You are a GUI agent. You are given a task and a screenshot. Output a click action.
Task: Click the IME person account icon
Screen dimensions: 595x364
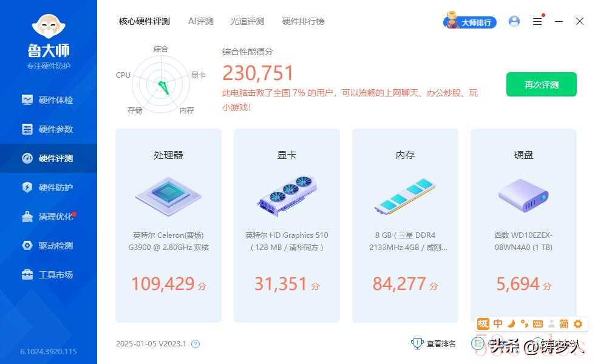tap(551, 324)
